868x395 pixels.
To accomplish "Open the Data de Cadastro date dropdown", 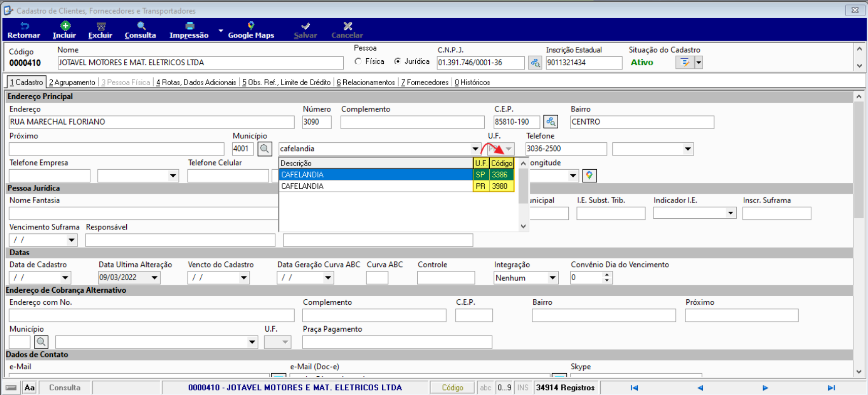I will 65,278.
